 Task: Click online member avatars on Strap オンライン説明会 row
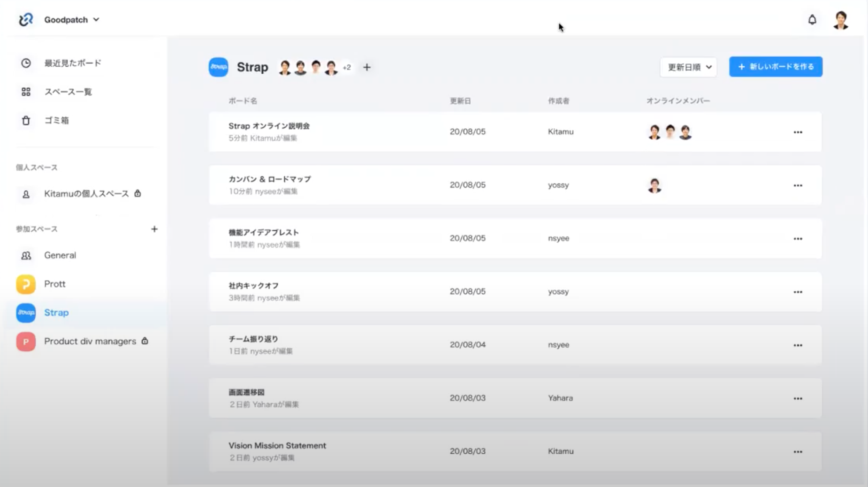(x=670, y=132)
